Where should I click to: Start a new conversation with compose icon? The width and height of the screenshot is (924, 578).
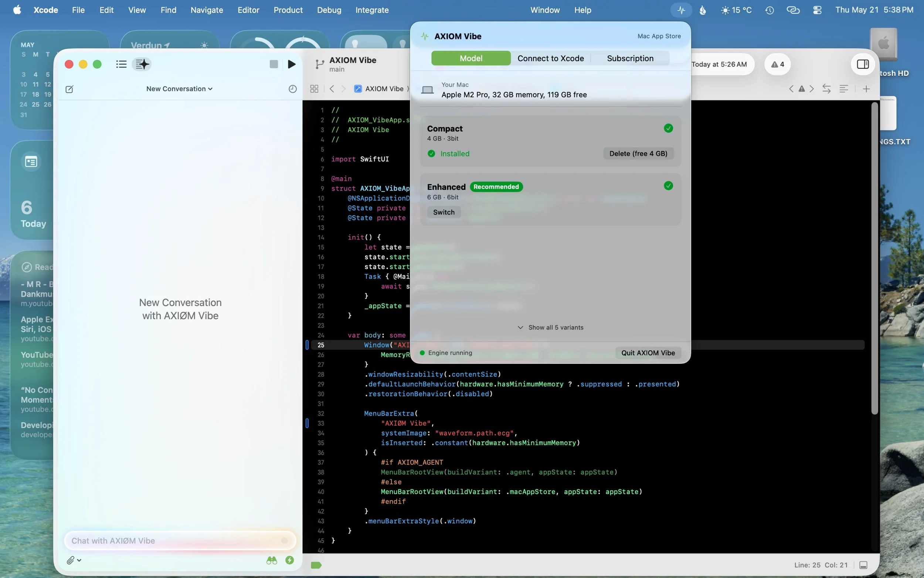[69, 89]
